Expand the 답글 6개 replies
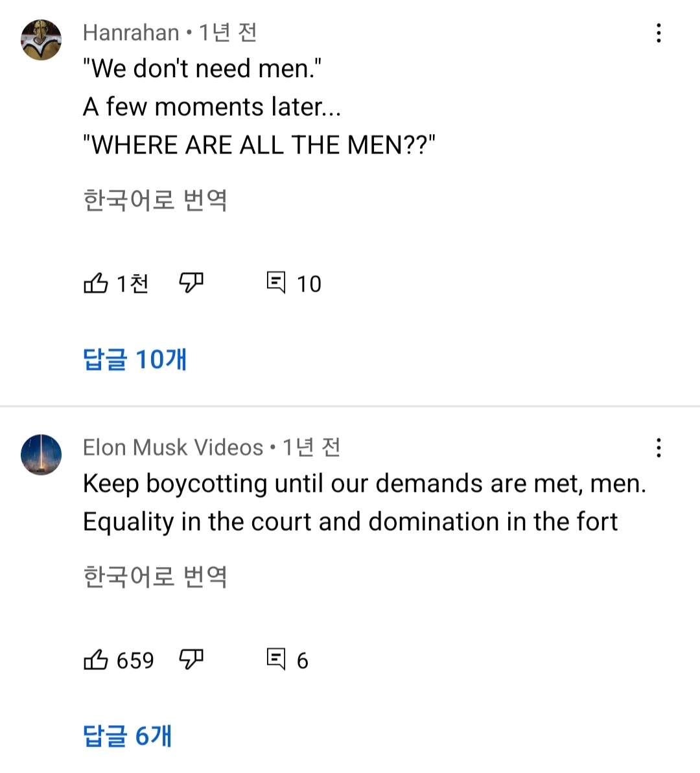 (x=128, y=735)
